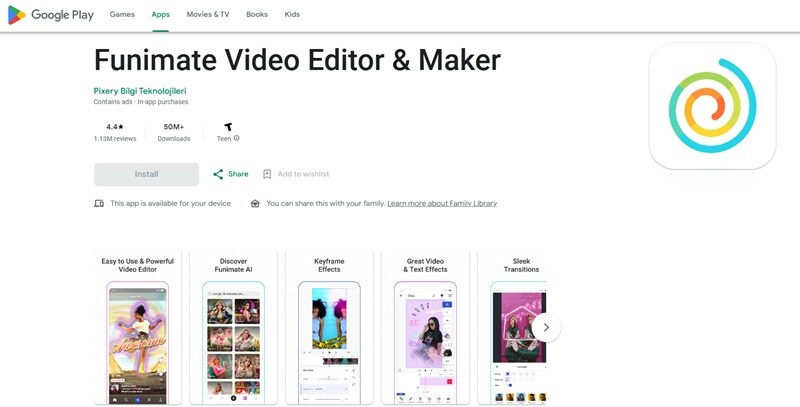Image resolution: width=800 pixels, height=407 pixels.
Task: Open the Great Video & Text Effects screenshot
Action: [425, 327]
